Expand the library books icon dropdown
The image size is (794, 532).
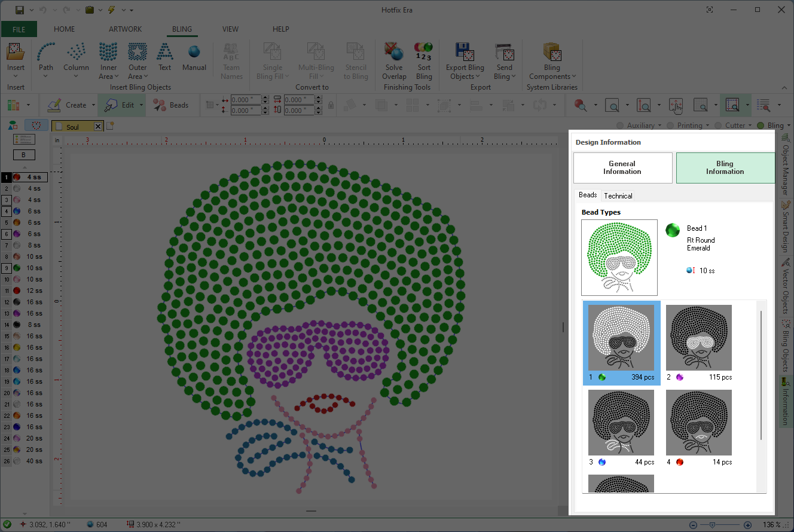[x=28, y=105]
